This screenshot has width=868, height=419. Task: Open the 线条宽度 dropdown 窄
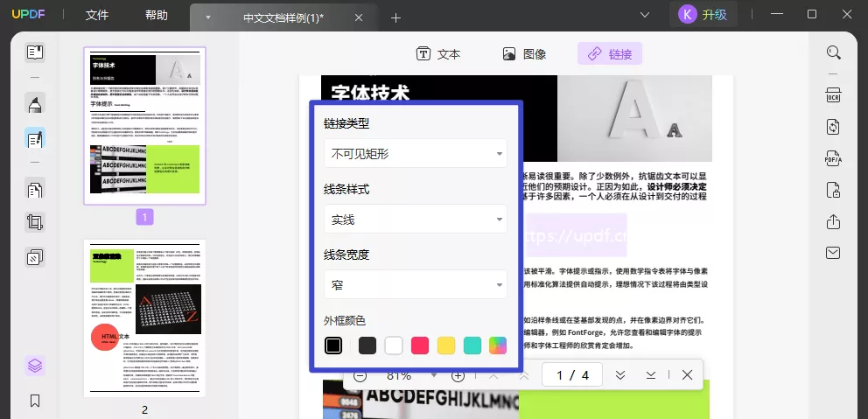(x=415, y=284)
